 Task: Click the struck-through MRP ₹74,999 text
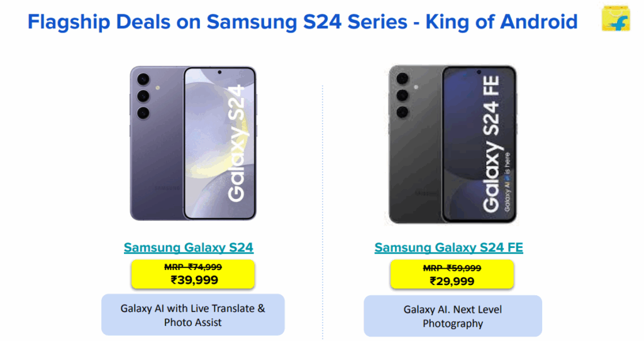194,267
